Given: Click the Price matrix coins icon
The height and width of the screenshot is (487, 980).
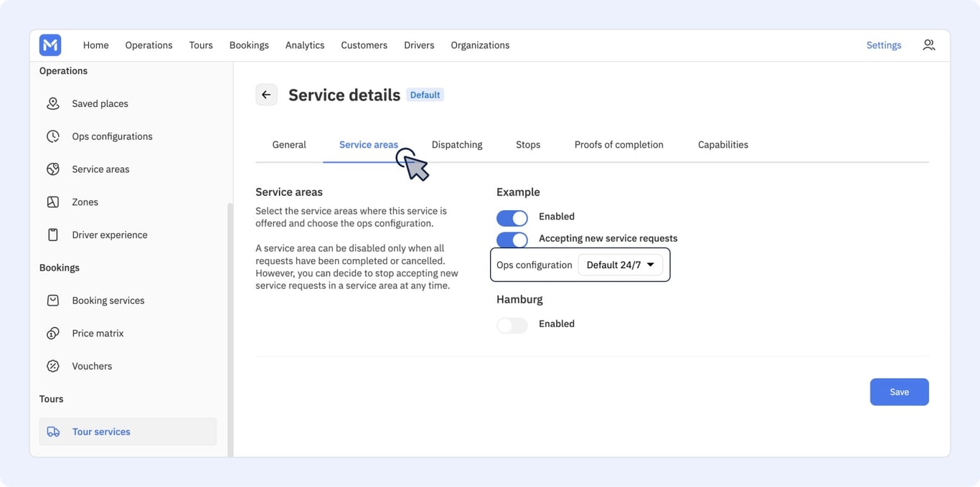Looking at the screenshot, I should (53, 334).
